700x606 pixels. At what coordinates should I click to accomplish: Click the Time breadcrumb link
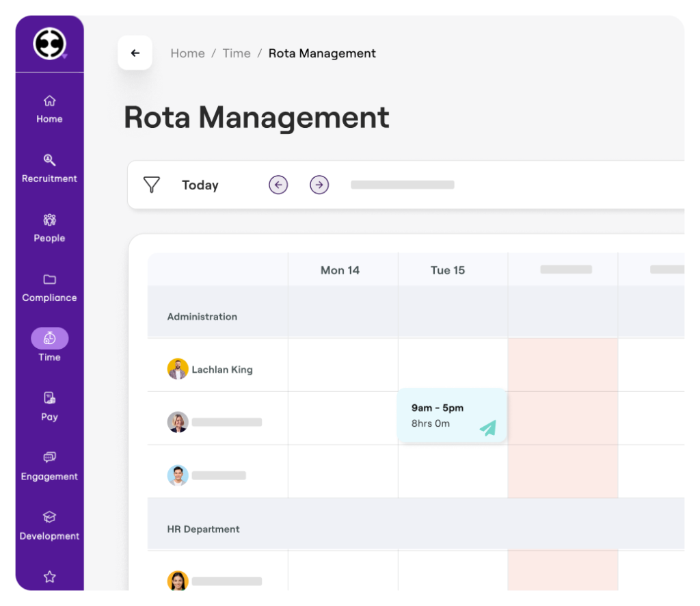pyautogui.click(x=237, y=53)
